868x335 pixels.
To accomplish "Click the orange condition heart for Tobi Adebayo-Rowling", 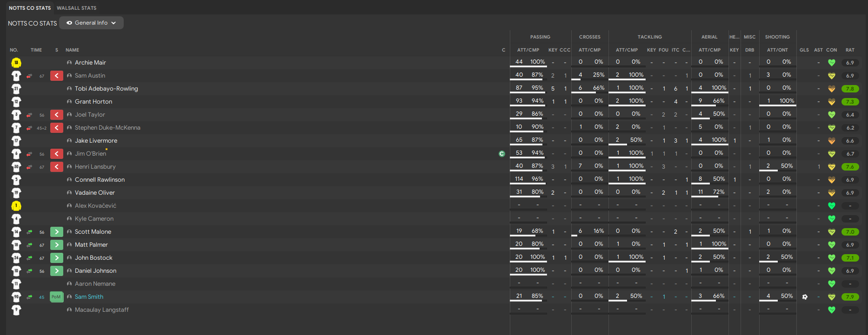I will click(x=832, y=89).
